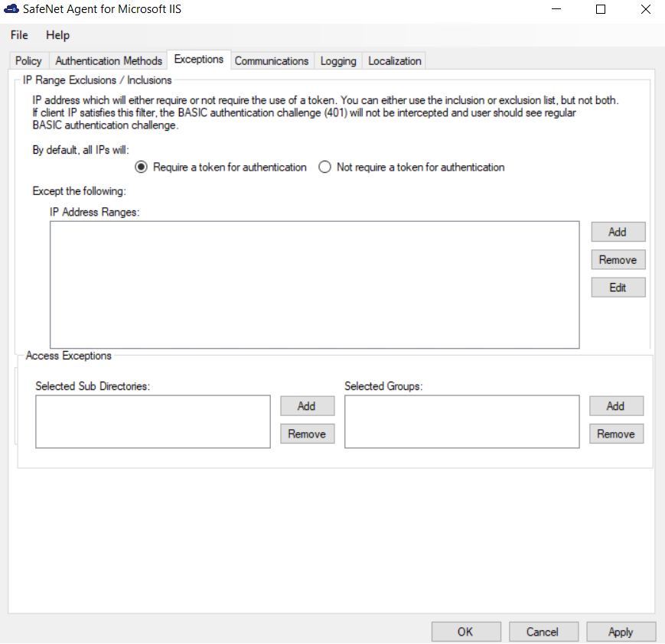Switch to the Policy tab

[x=28, y=61]
